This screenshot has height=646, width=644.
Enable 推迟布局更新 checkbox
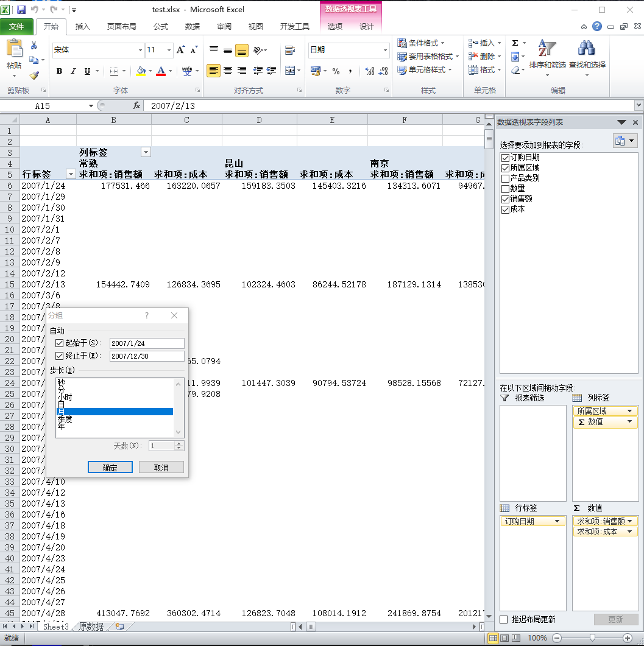click(504, 619)
